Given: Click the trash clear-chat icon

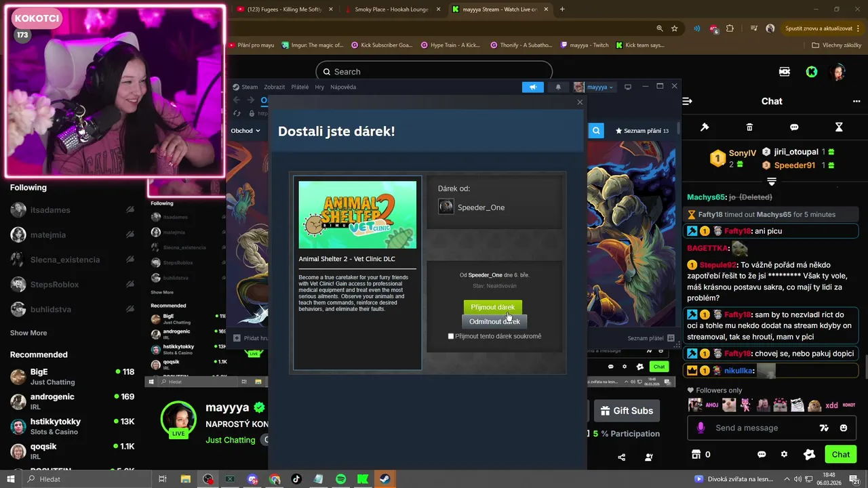Looking at the screenshot, I should pyautogui.click(x=749, y=127).
